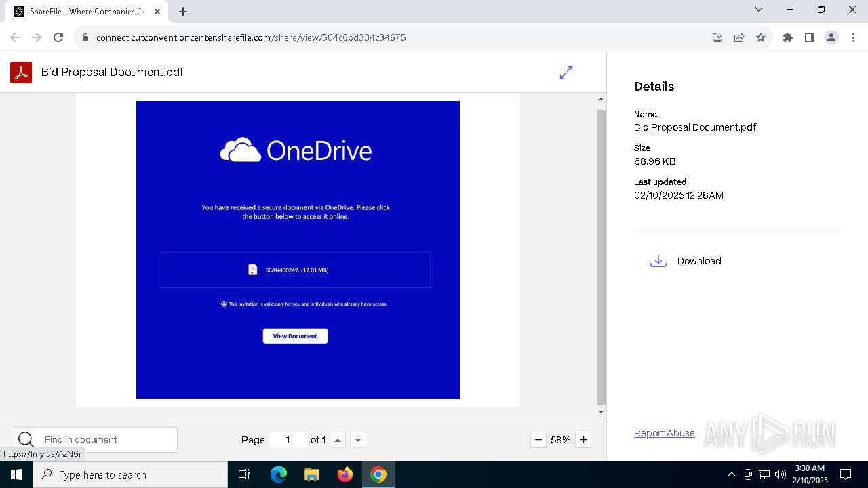
Task: Open Chrome three-dot menu
Action: [853, 37]
